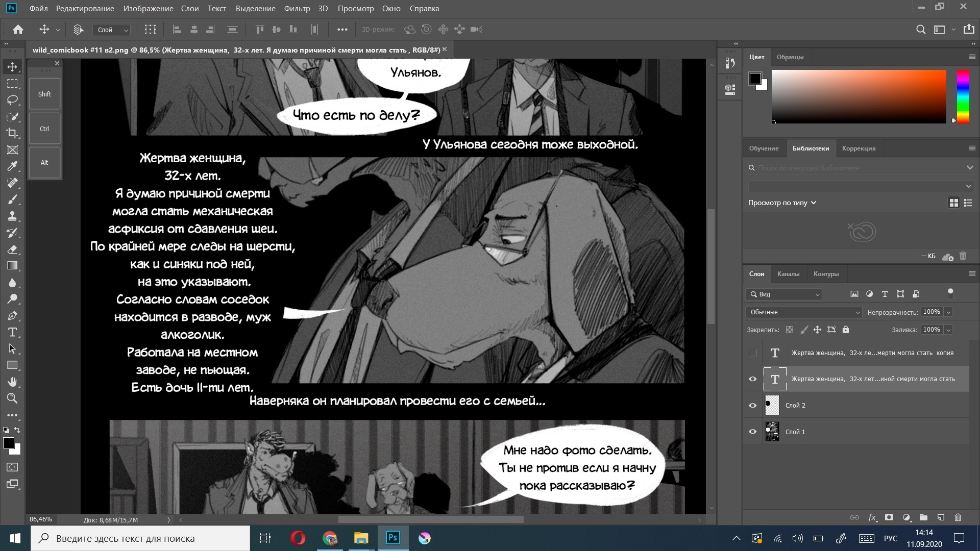The image size is (980, 551).
Task: Select the Crop tool
Action: pos(12,133)
